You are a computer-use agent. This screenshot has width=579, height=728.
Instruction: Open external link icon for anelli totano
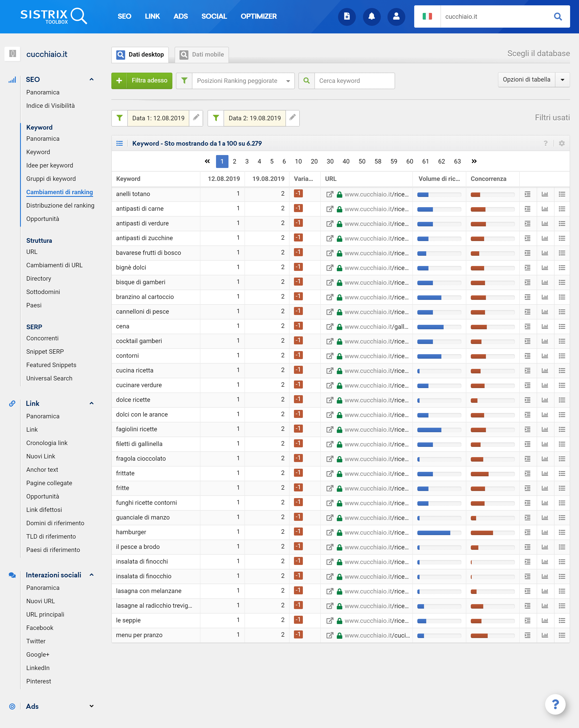click(330, 194)
